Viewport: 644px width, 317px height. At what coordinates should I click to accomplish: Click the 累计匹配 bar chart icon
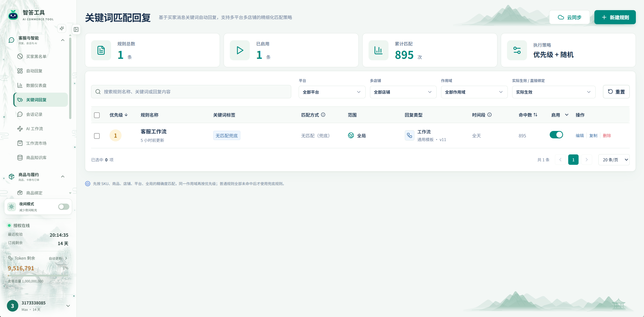point(378,50)
